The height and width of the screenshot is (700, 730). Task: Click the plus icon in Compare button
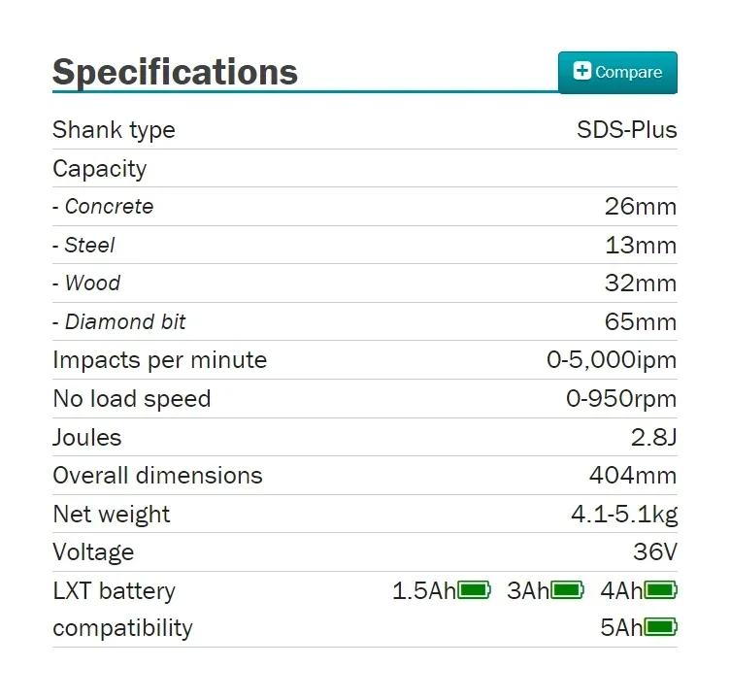[x=582, y=71]
